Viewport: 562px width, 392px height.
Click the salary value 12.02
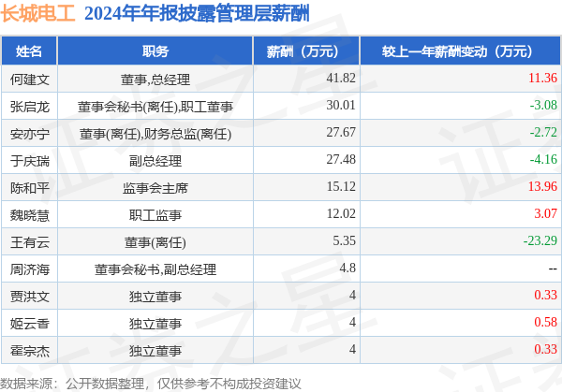(341, 213)
